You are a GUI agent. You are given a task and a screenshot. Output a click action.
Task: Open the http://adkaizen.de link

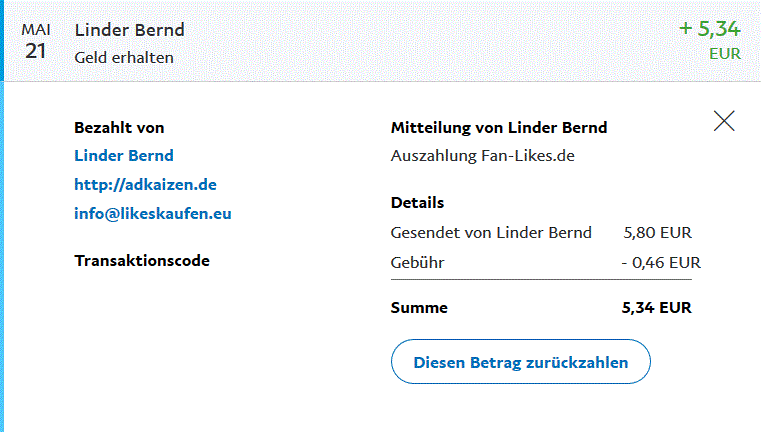pos(145,184)
